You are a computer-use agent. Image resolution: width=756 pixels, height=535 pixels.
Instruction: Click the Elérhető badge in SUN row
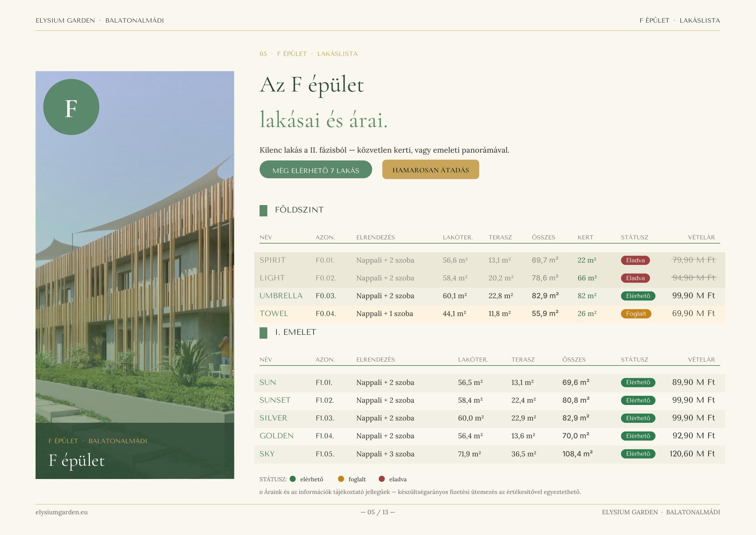[638, 382]
